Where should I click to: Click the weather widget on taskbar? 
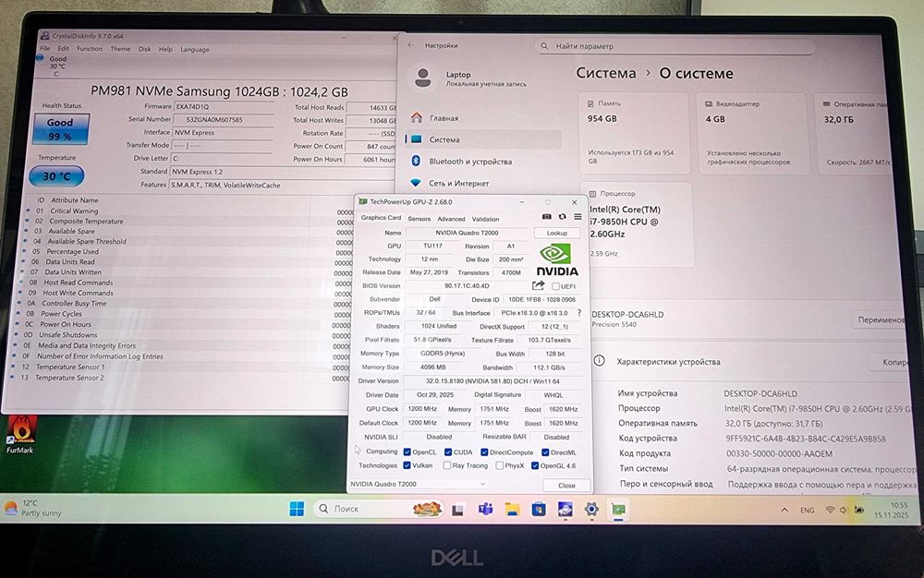point(33,508)
